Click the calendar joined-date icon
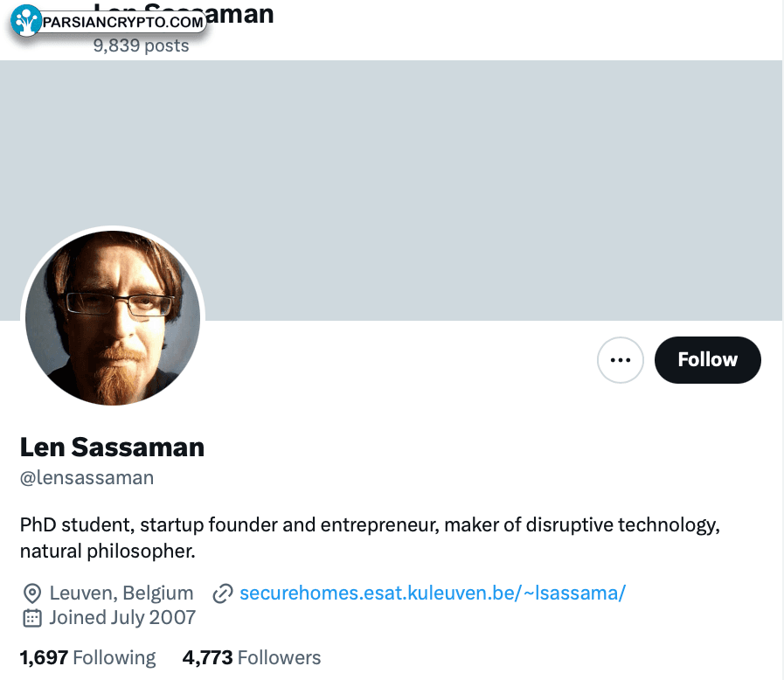 [31, 618]
